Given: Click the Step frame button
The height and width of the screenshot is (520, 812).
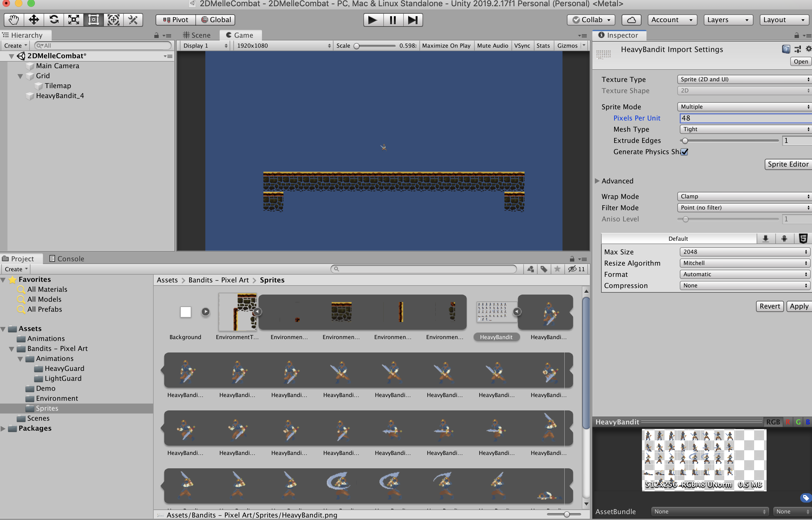Looking at the screenshot, I should point(413,20).
